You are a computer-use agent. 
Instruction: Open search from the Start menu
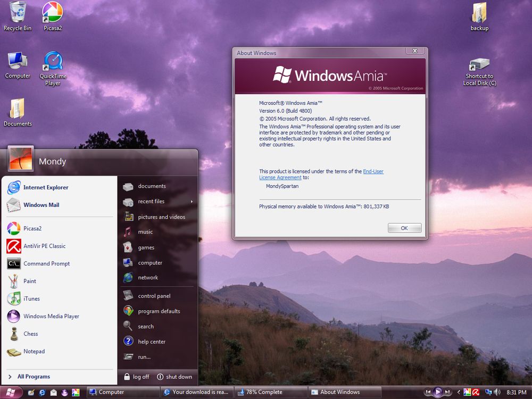click(158, 327)
